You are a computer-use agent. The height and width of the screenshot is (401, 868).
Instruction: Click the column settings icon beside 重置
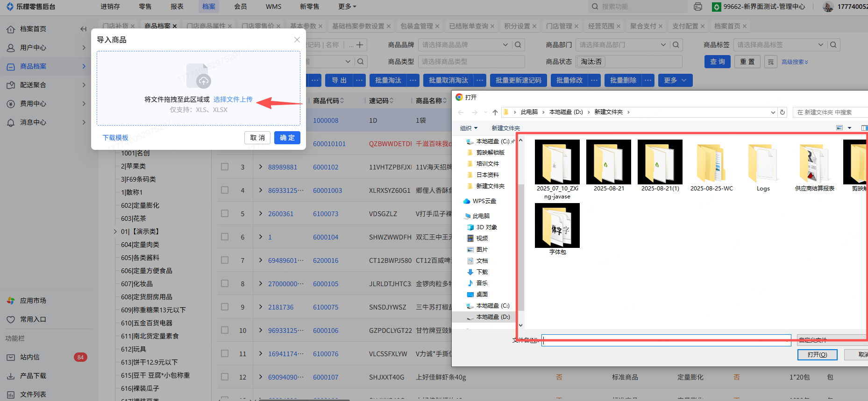(x=771, y=62)
